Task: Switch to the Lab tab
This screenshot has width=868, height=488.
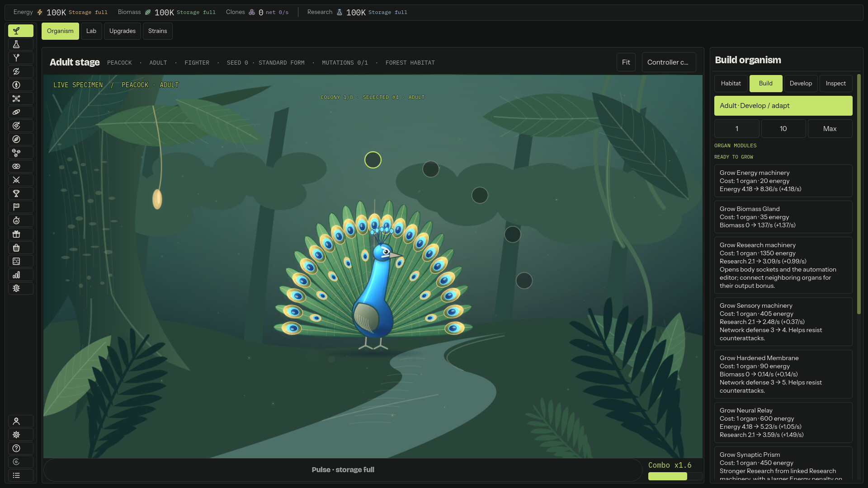Action: tap(91, 31)
